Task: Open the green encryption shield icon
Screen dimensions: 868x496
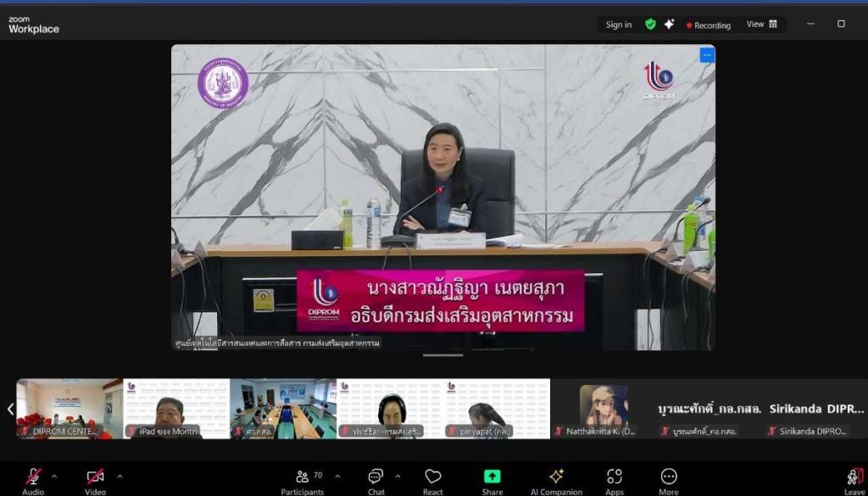Action: 650,25
